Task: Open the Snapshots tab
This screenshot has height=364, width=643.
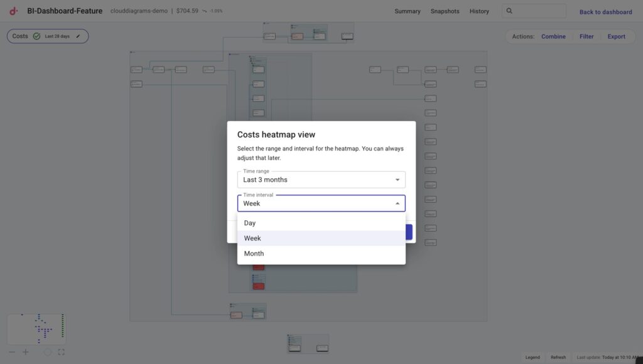Action: point(445,11)
